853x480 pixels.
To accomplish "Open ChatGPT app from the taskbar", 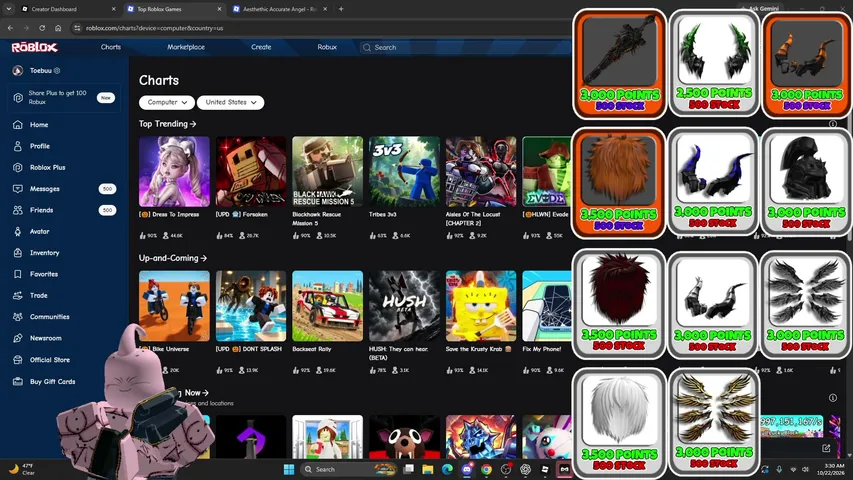I will tap(525, 469).
